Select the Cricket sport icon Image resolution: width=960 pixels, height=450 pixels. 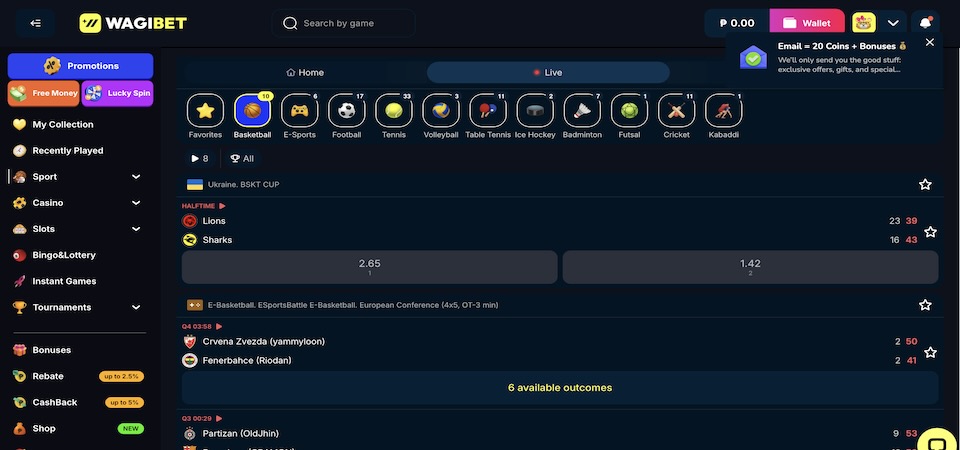coord(677,111)
